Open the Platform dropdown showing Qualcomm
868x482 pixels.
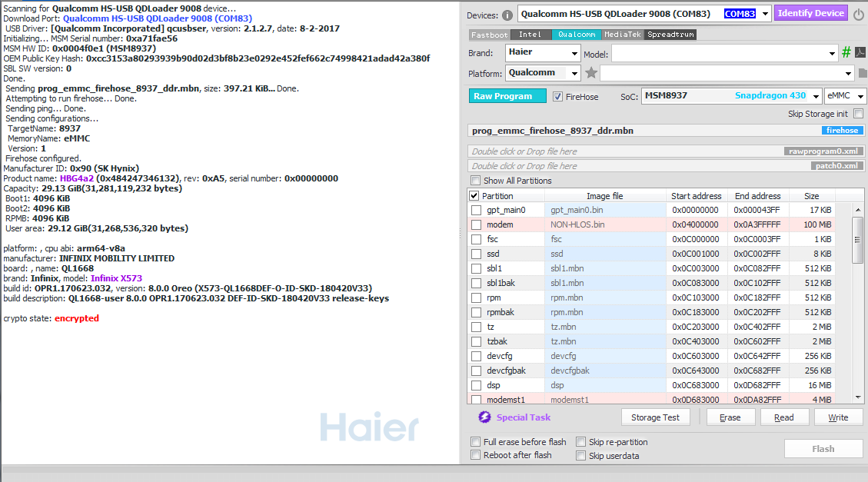point(574,73)
